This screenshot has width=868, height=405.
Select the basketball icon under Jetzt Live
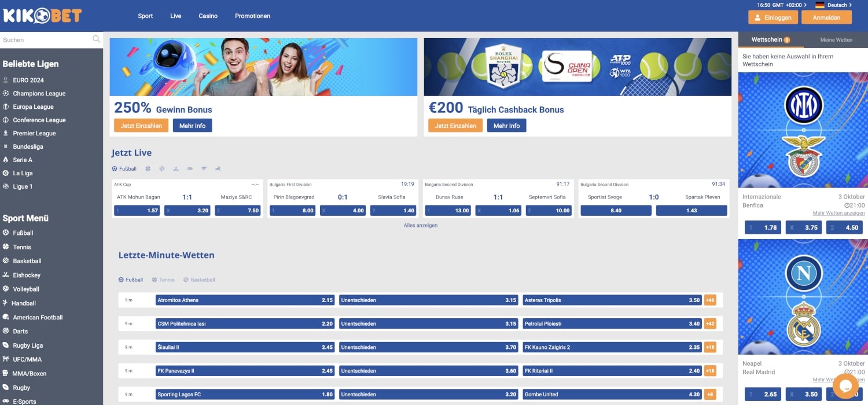coord(162,169)
